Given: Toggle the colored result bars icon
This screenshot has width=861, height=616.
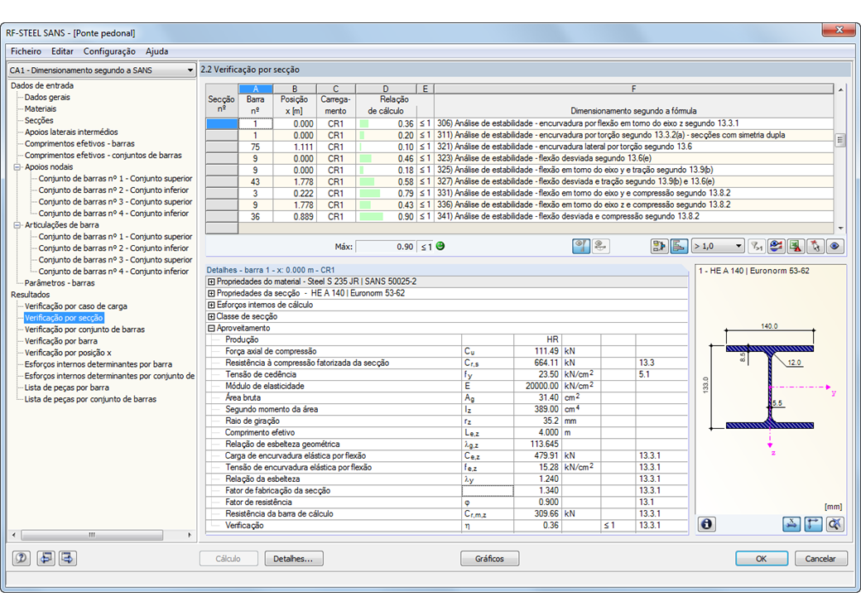Looking at the screenshot, I should (x=679, y=247).
